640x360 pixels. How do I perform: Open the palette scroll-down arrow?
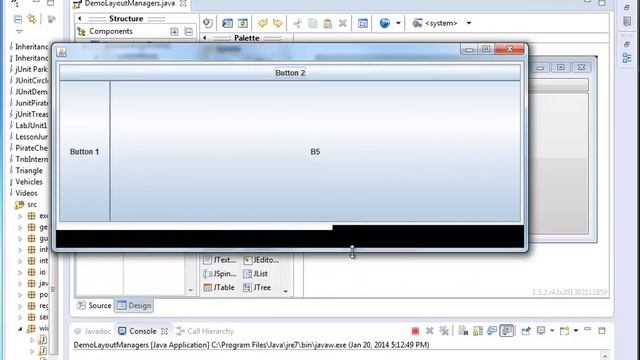(286, 291)
